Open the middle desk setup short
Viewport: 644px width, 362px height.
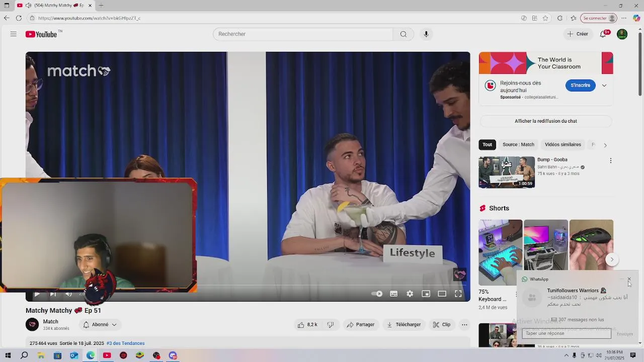(x=545, y=246)
